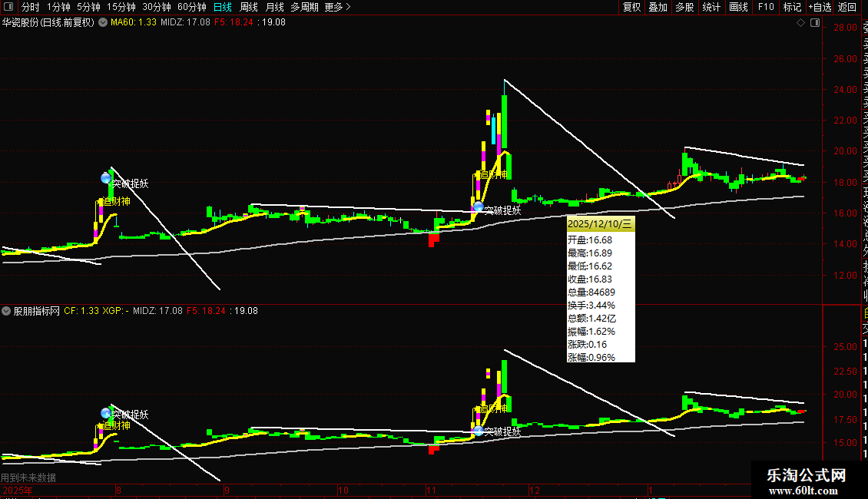Click the first 追财神 label in main chart
The image size is (868, 499).
click(x=116, y=201)
